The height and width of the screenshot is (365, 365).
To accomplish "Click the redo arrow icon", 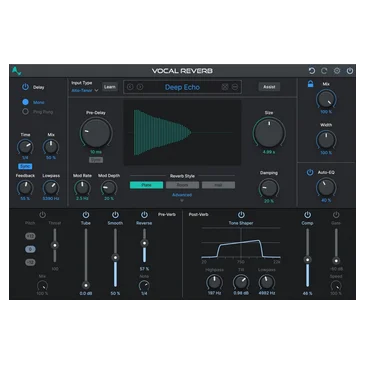I will (x=324, y=71).
